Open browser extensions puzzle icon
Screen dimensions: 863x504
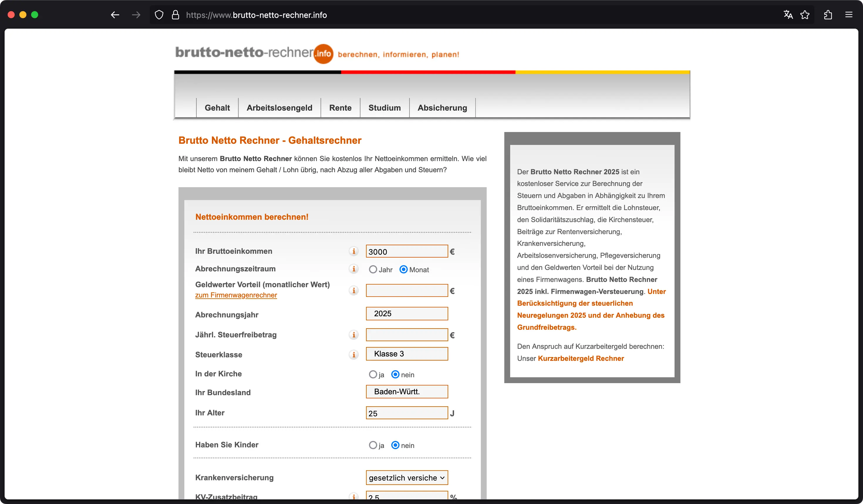(828, 15)
